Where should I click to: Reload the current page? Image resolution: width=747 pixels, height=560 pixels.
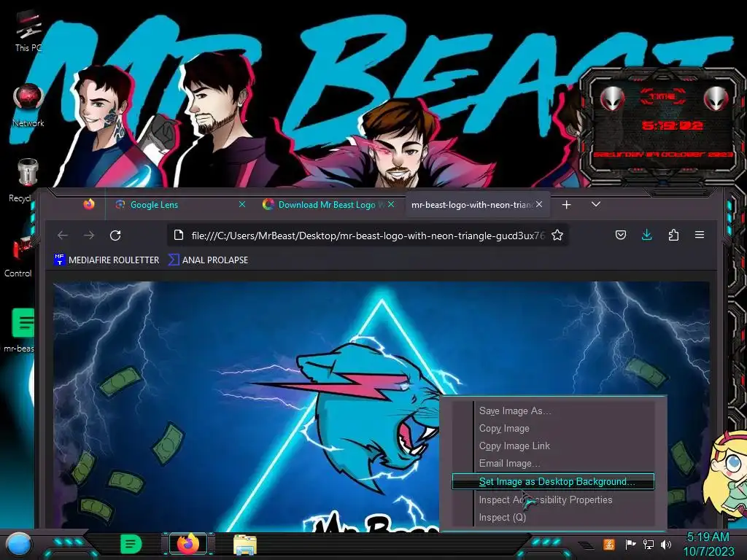(x=115, y=236)
